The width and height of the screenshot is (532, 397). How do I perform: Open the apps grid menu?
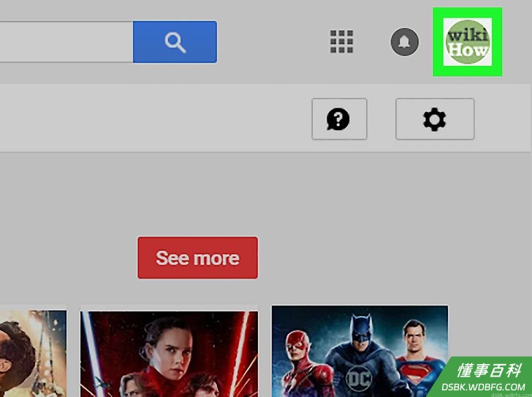click(x=342, y=42)
